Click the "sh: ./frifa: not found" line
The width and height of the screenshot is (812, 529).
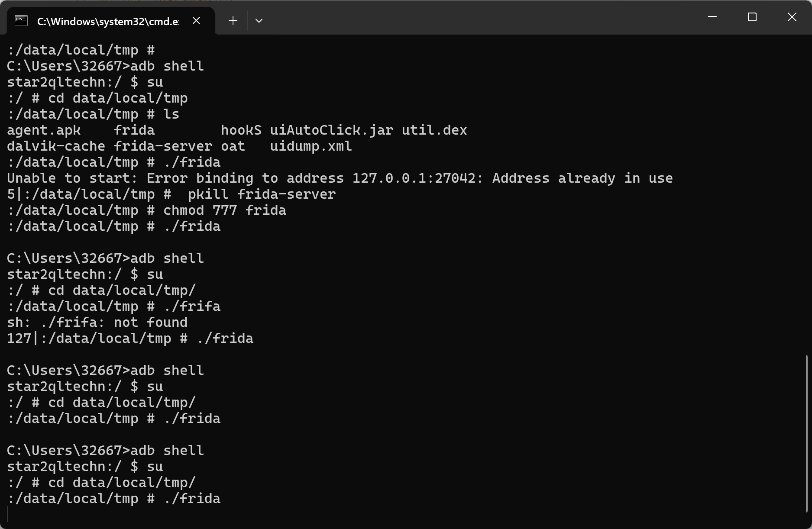pos(97,323)
